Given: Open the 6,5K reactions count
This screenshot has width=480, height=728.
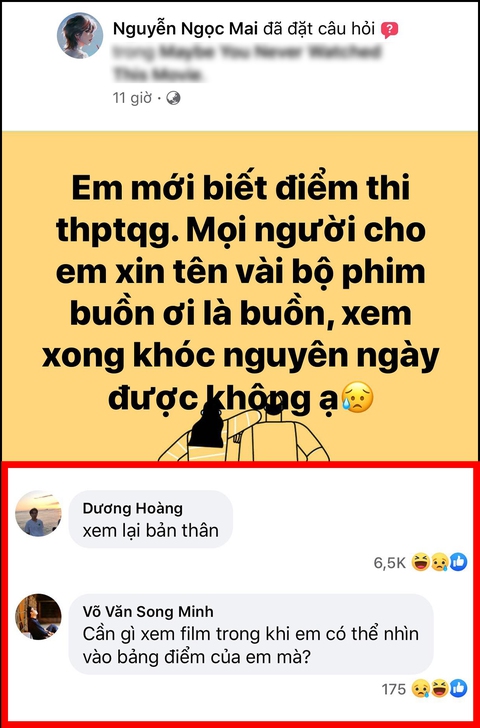Looking at the screenshot, I should 389,563.
